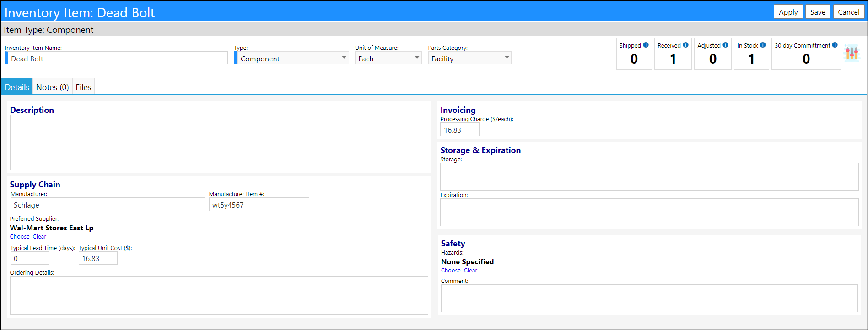868x330 pixels.
Task: Click the Shipped count tile
Action: (634, 54)
